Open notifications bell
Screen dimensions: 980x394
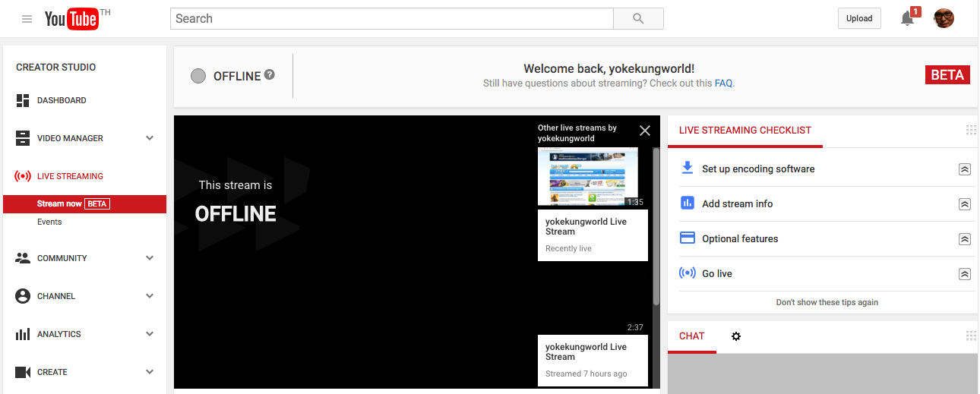click(907, 19)
